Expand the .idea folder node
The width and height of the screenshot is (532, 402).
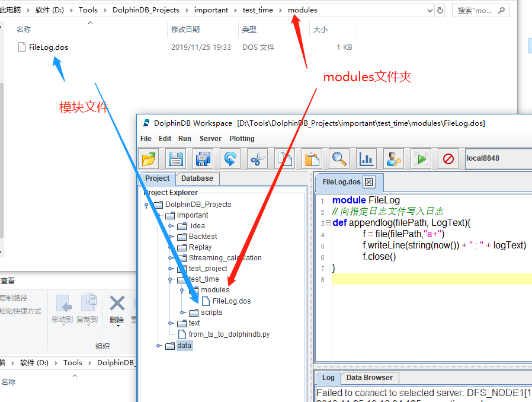171,226
